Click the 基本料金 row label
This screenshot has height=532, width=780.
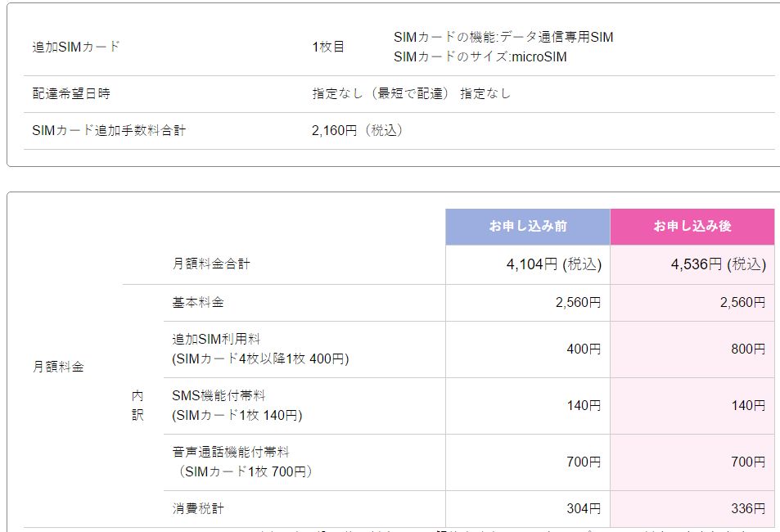198,302
